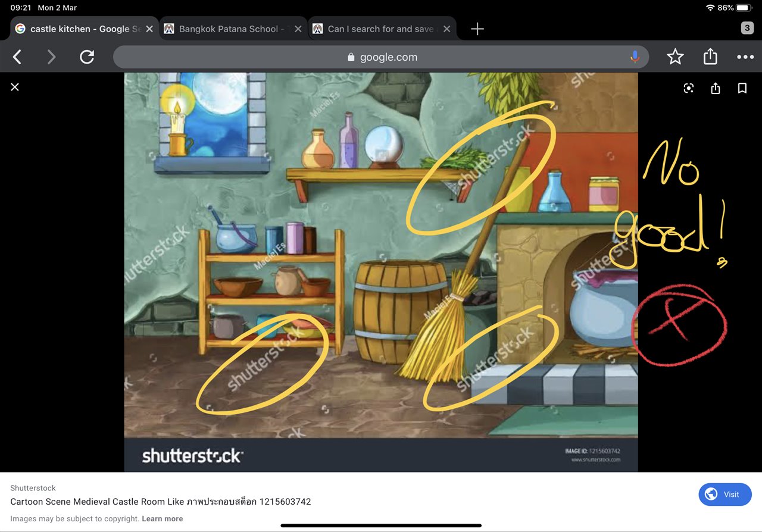Tap the castle kitchen cartoon image
The height and width of the screenshot is (532, 762).
pos(381,272)
